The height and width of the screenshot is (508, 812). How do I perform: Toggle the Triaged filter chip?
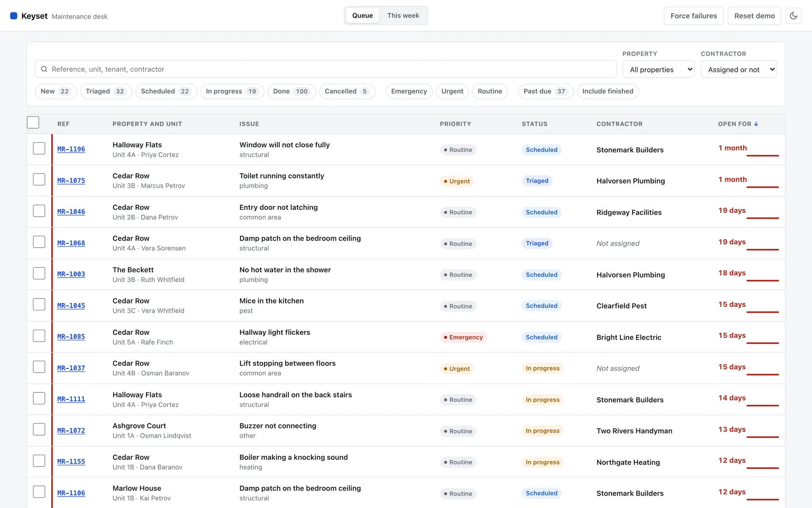click(x=106, y=91)
